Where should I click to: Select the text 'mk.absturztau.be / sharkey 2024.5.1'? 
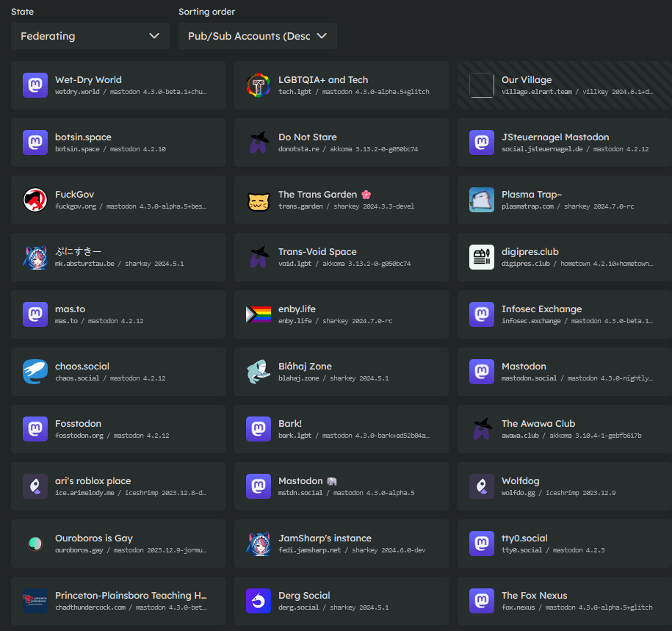click(119, 264)
